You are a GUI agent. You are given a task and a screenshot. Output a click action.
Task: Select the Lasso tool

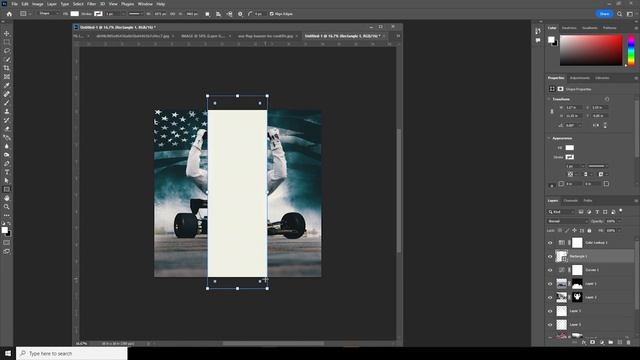tap(7, 51)
